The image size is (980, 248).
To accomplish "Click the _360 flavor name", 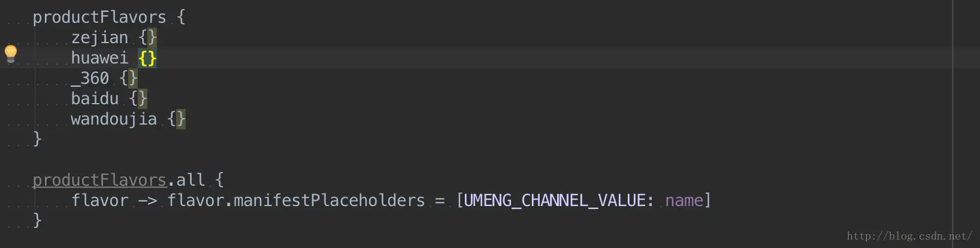I will click(90, 78).
